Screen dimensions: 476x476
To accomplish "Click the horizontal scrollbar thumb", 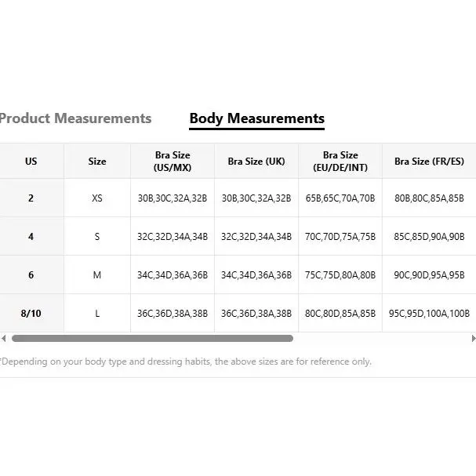I will click(152, 339).
